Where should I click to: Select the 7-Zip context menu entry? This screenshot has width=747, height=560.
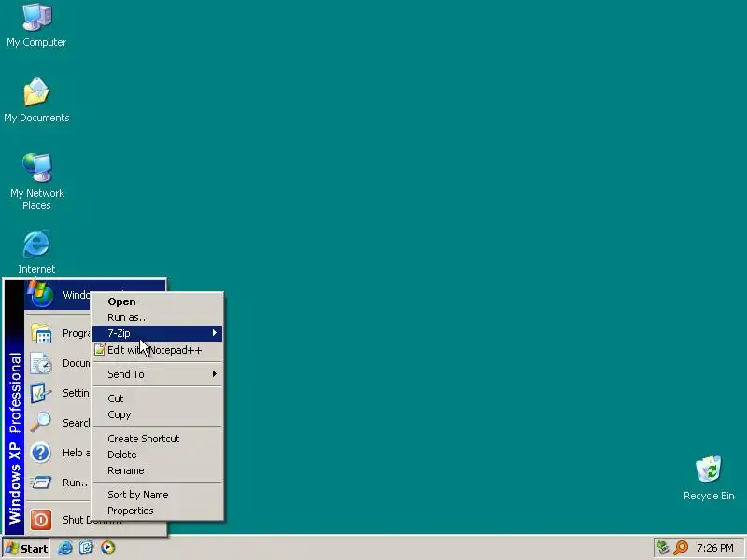157,333
